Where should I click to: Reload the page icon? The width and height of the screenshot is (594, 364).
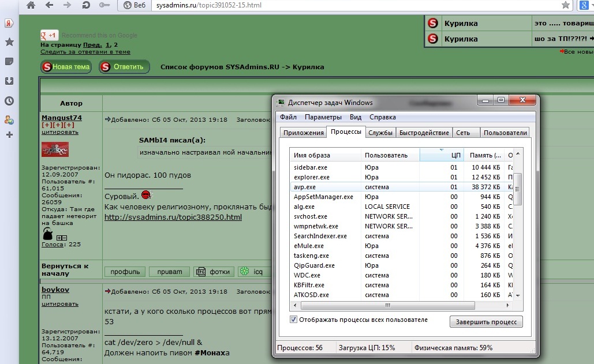(86, 5)
